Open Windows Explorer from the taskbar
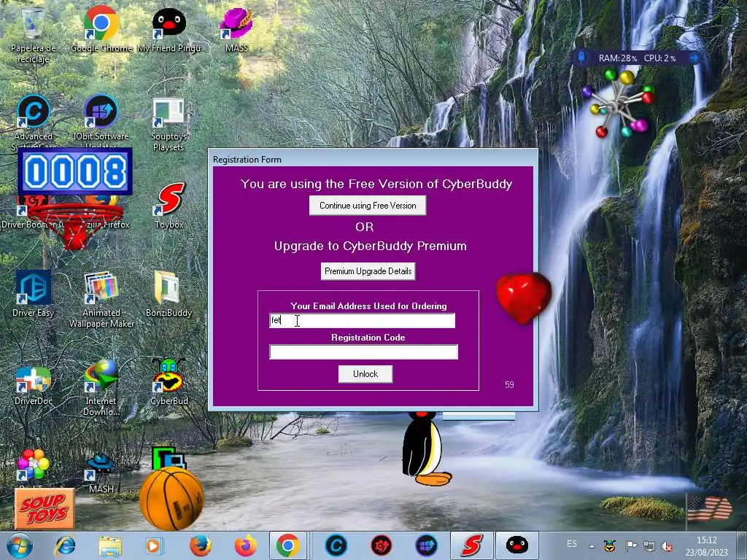747x560 pixels. [110, 545]
